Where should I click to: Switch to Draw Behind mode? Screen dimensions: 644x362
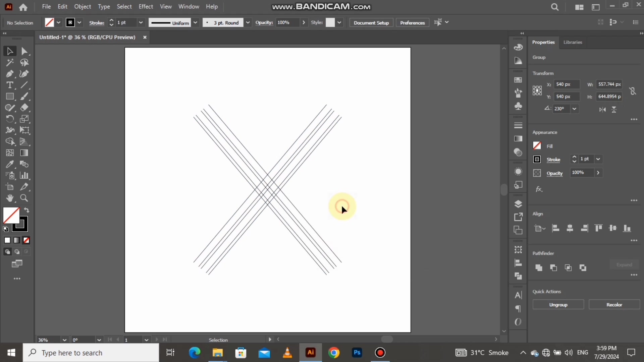point(17,252)
